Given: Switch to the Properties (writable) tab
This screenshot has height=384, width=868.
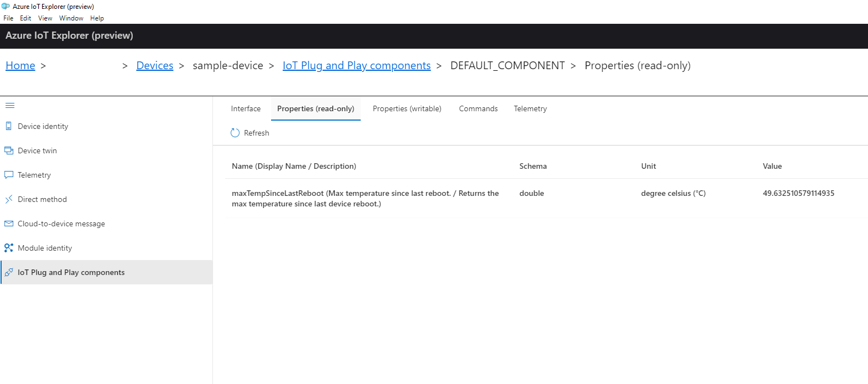Looking at the screenshot, I should [x=407, y=108].
